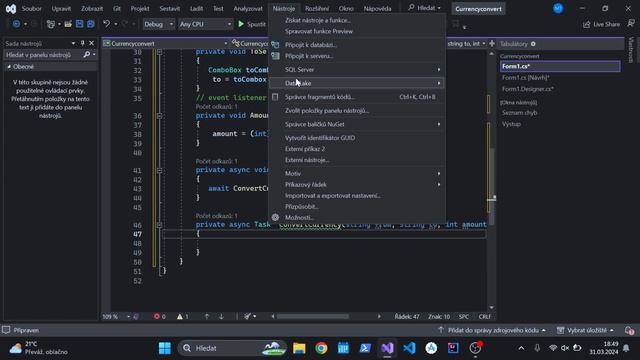Open the notifications icon in the status bar
Viewport: 640px width, 360px height.
point(629,330)
